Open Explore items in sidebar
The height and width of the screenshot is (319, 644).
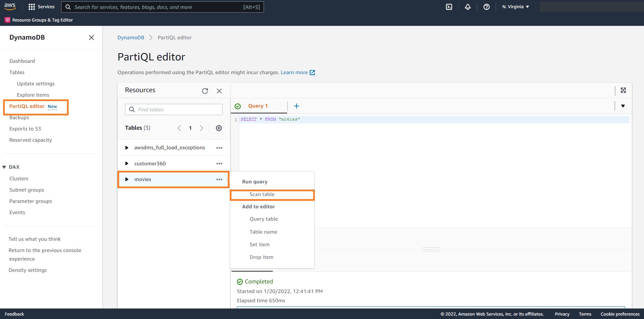(x=33, y=95)
